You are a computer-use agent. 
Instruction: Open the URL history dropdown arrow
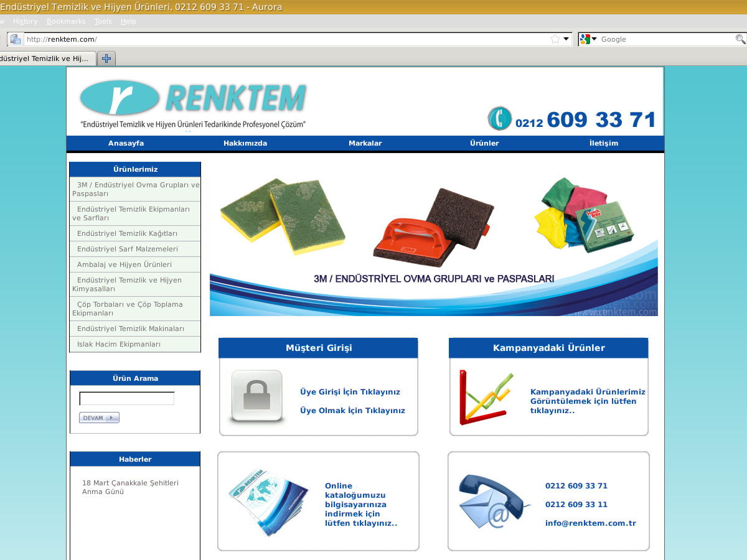(x=566, y=39)
